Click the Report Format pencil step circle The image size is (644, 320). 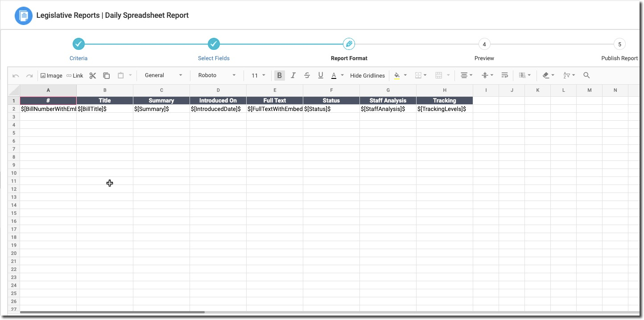(x=349, y=44)
